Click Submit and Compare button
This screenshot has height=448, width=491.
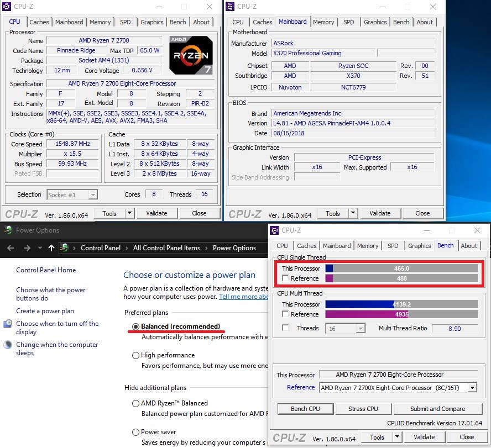click(x=437, y=409)
